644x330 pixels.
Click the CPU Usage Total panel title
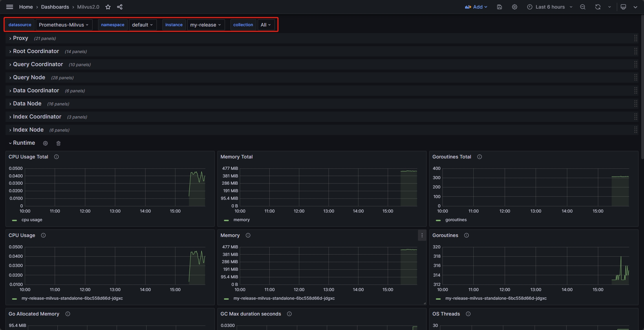point(28,157)
